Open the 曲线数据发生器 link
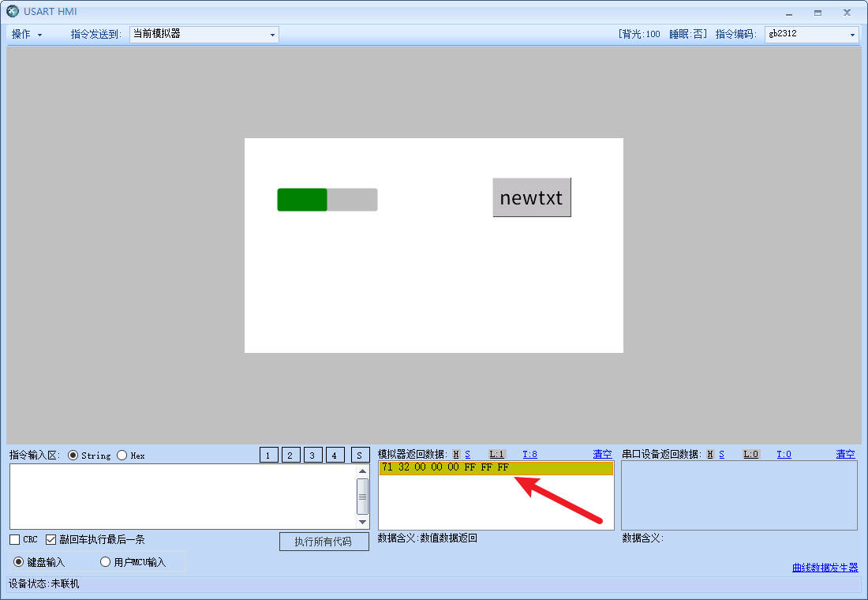 tap(825, 568)
